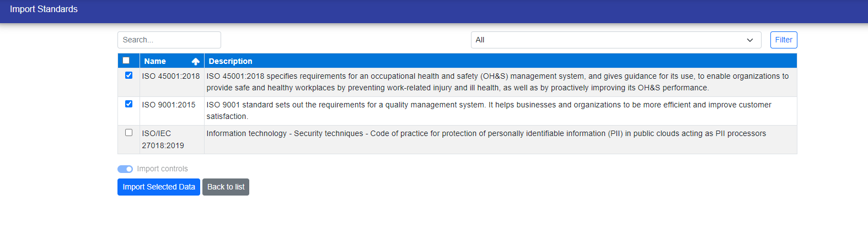
Task: Click Import Selected Data button
Action: coord(158,187)
